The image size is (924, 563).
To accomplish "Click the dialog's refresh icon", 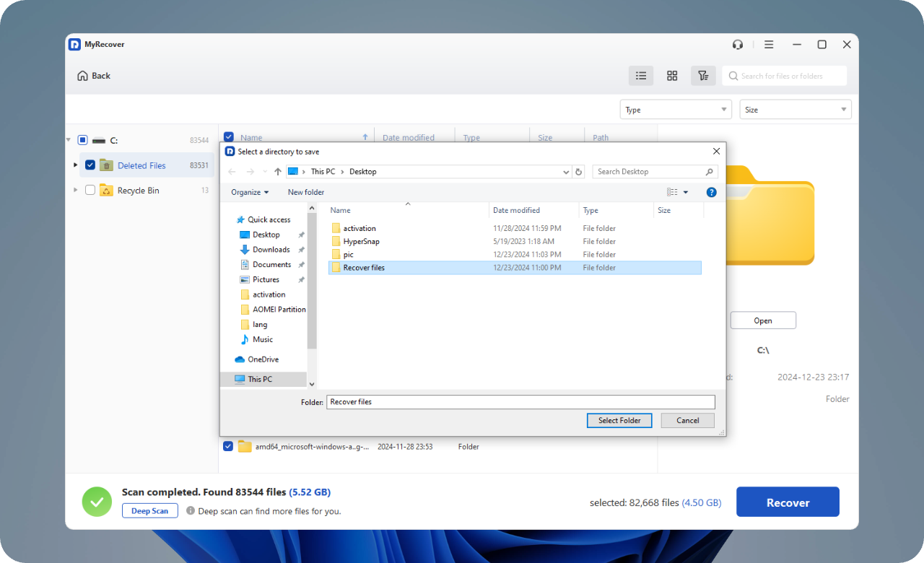I will [x=578, y=172].
